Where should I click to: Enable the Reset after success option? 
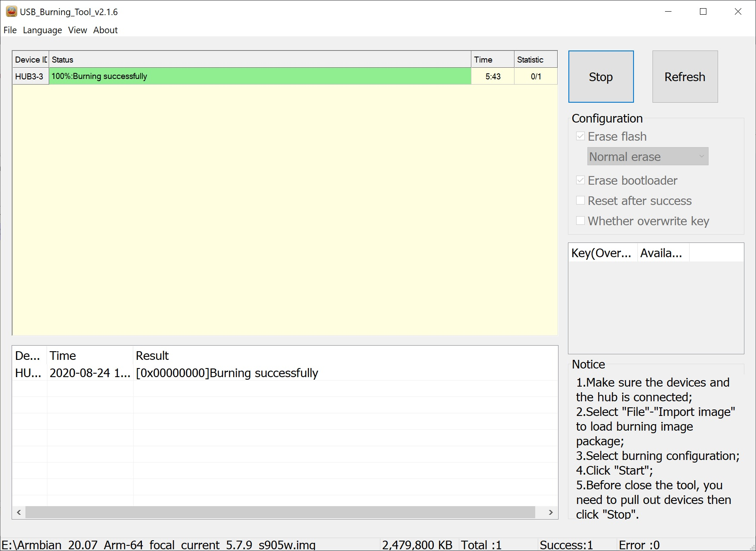tap(580, 200)
